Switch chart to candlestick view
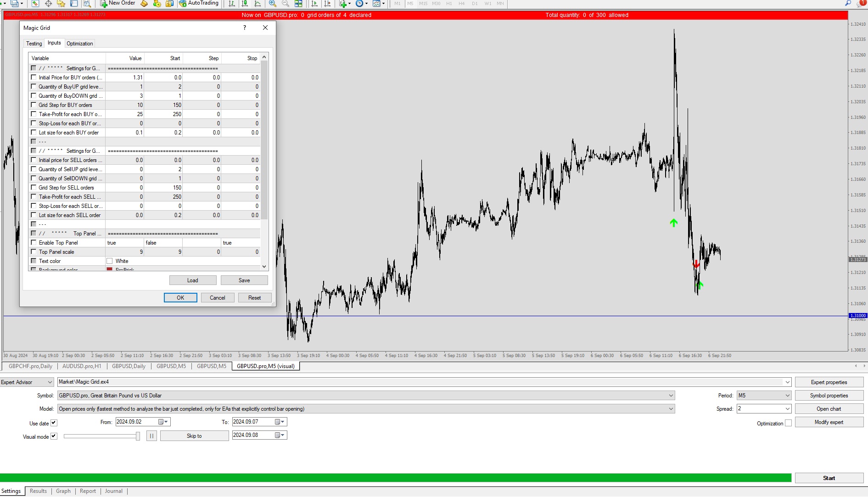This screenshot has height=497, width=868. [245, 3]
